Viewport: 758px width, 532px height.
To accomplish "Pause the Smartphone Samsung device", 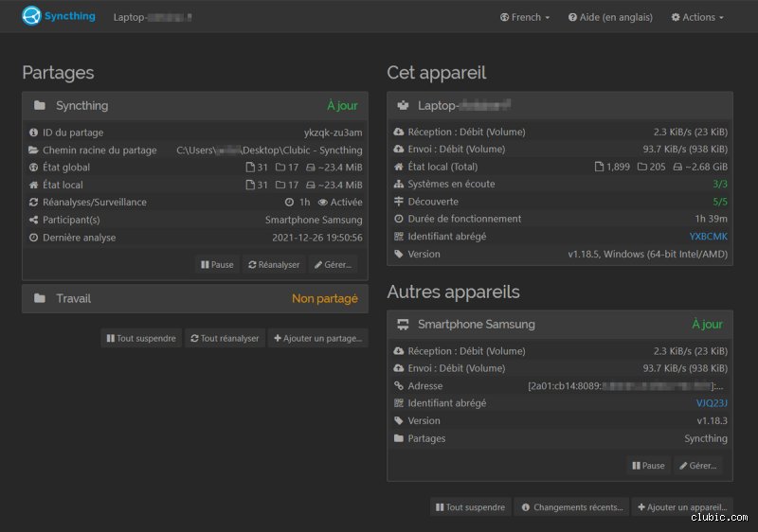I will [x=648, y=466].
